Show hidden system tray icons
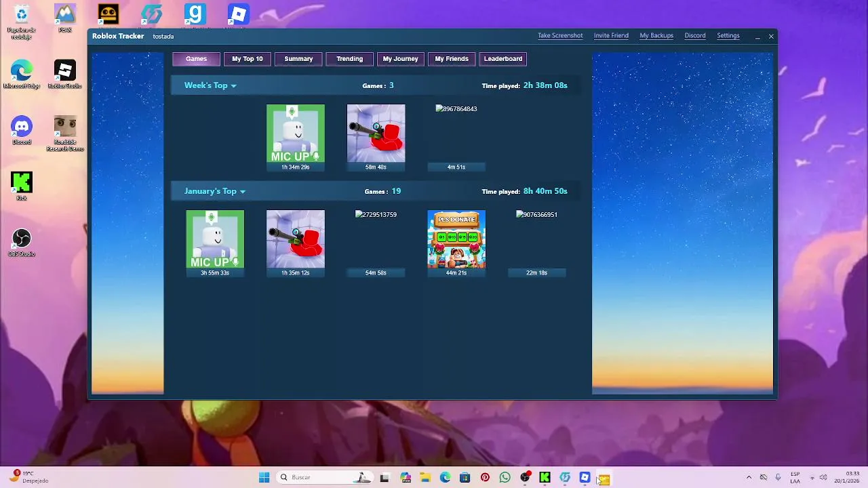 click(x=749, y=478)
